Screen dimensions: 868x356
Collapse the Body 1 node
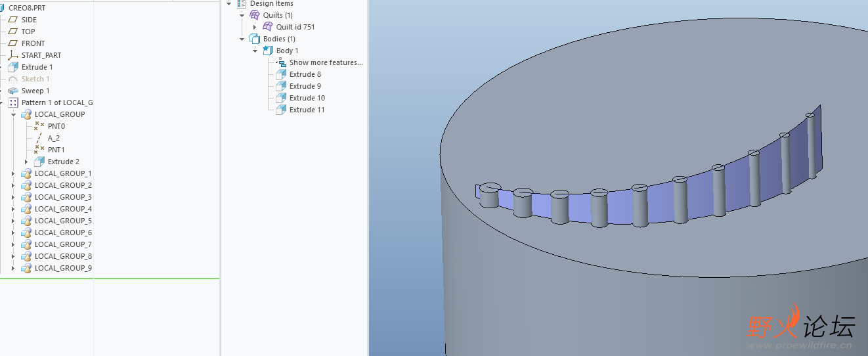coord(255,51)
